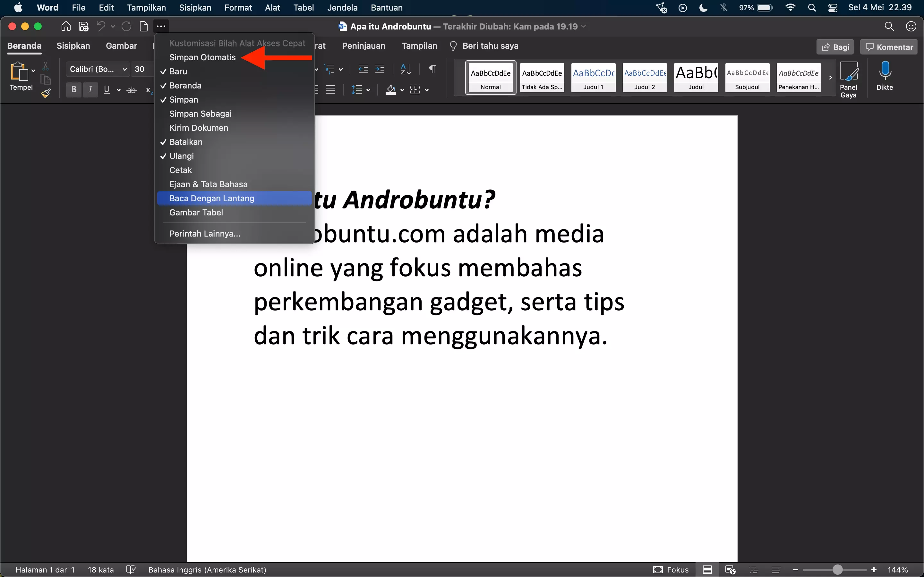The width and height of the screenshot is (924, 577).
Task: Select Baca Dengan Lantang command
Action: tap(211, 198)
